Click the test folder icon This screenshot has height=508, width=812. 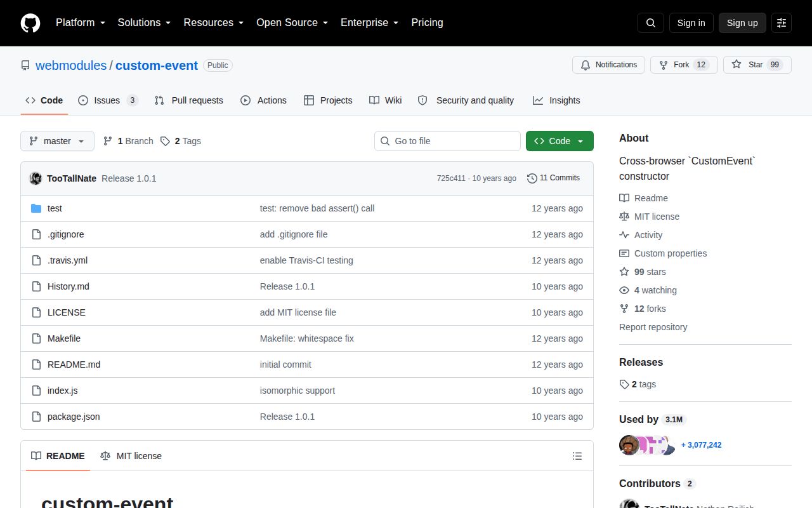tap(36, 208)
